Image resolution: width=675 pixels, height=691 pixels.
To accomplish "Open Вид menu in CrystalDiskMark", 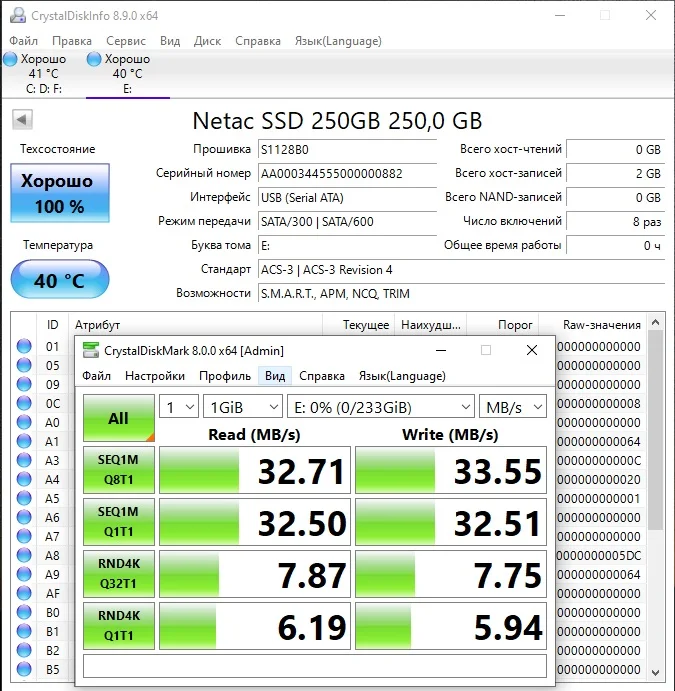I will (x=275, y=376).
